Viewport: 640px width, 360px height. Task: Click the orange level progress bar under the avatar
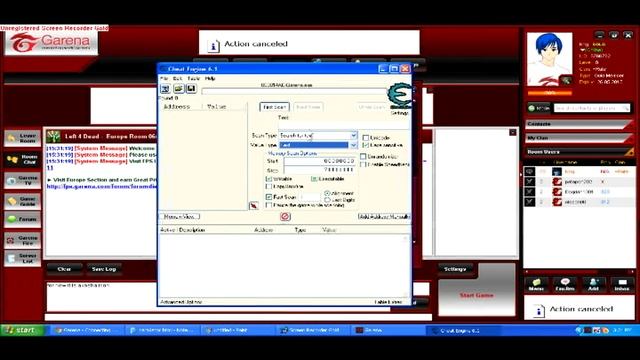point(550,93)
